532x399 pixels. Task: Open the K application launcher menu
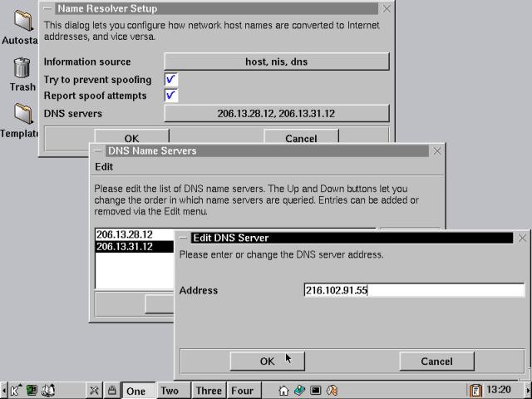(x=16, y=390)
